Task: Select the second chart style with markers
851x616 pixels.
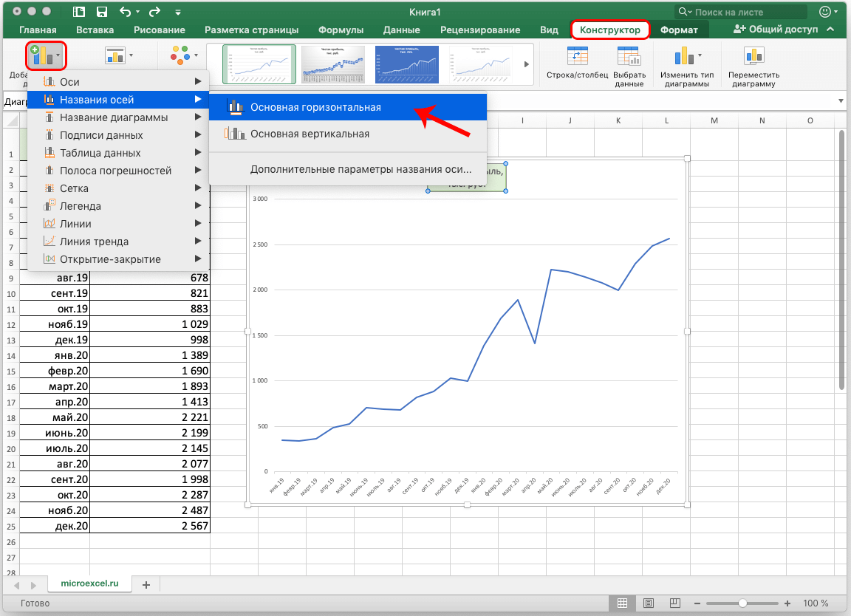Action: tap(332, 64)
